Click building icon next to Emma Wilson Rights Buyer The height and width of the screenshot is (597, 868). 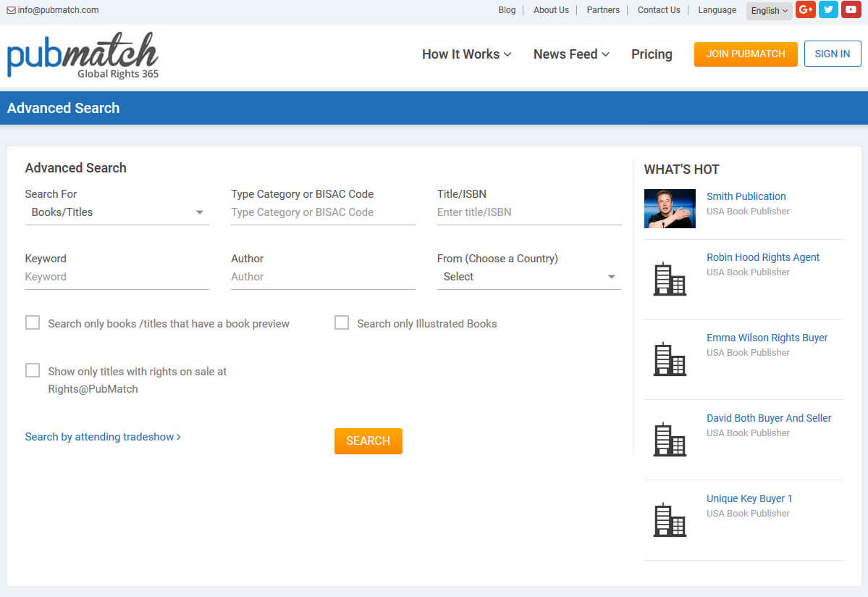click(x=670, y=359)
